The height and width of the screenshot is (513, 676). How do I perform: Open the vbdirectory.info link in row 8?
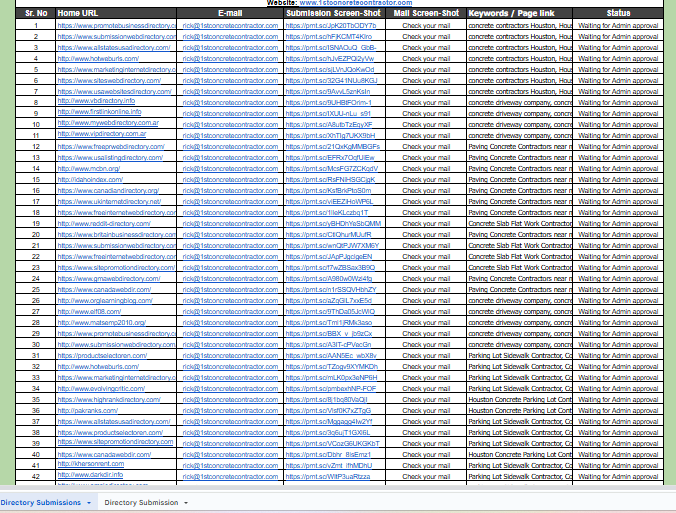click(x=96, y=101)
